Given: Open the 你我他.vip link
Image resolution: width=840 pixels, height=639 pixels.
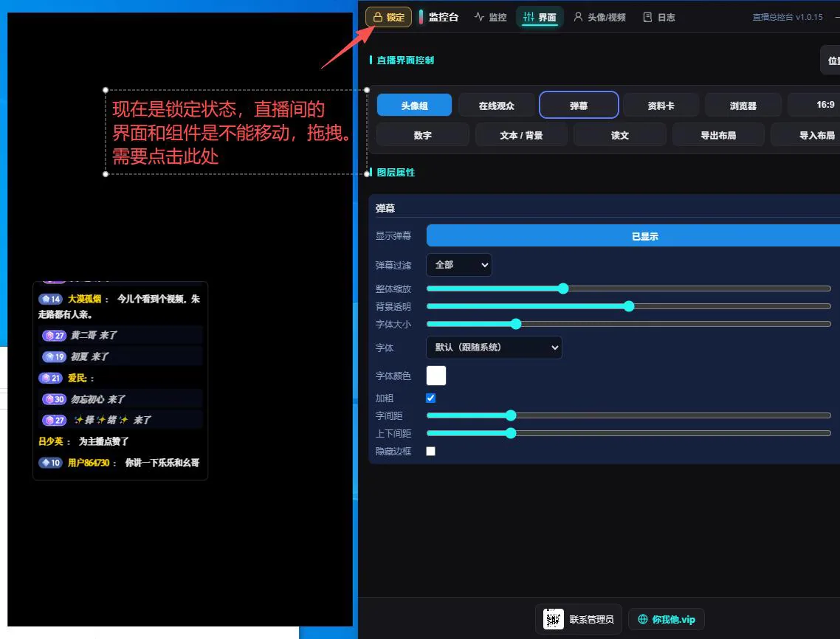Looking at the screenshot, I should (666, 619).
